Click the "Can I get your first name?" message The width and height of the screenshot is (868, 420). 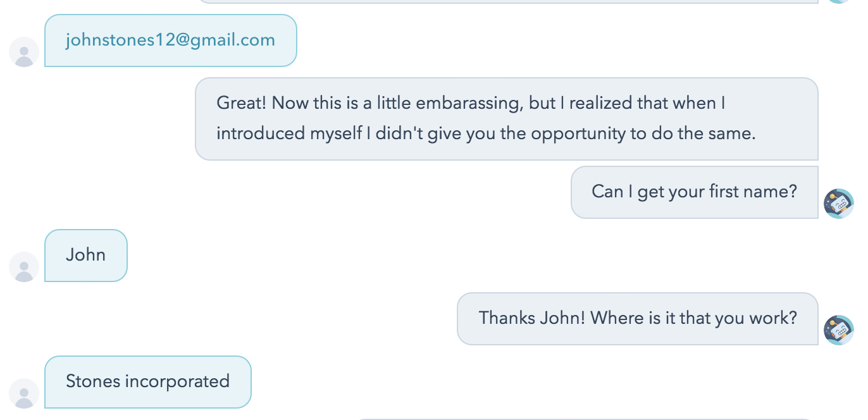click(694, 192)
